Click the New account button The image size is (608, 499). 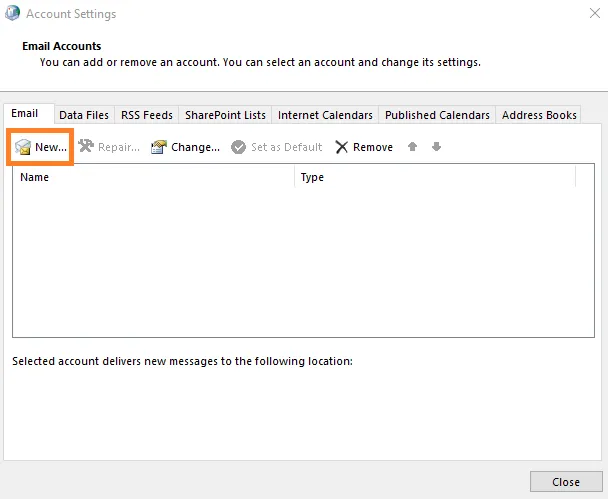click(x=40, y=147)
